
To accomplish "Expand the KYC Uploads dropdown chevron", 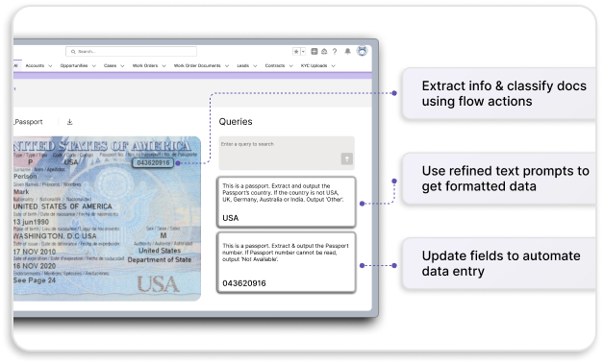I will [x=333, y=66].
